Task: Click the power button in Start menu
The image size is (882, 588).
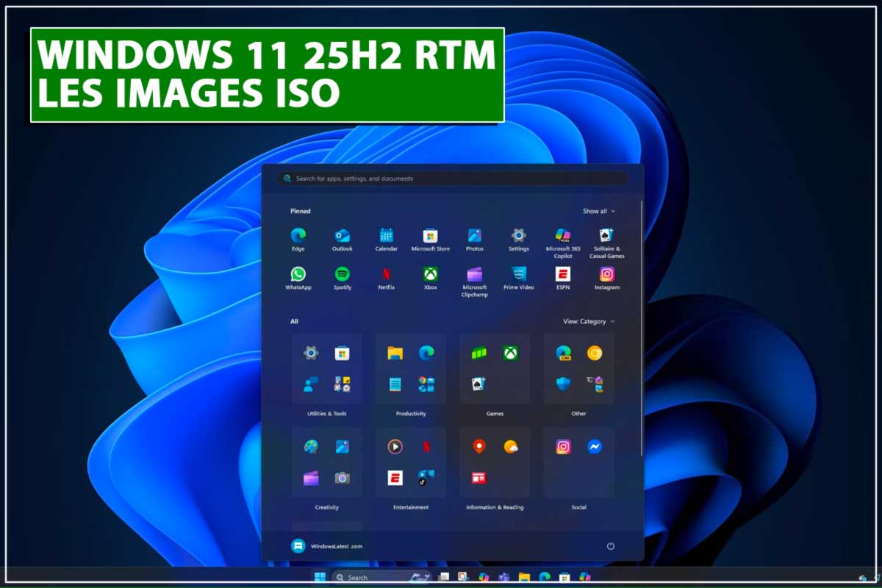Action: (x=610, y=546)
